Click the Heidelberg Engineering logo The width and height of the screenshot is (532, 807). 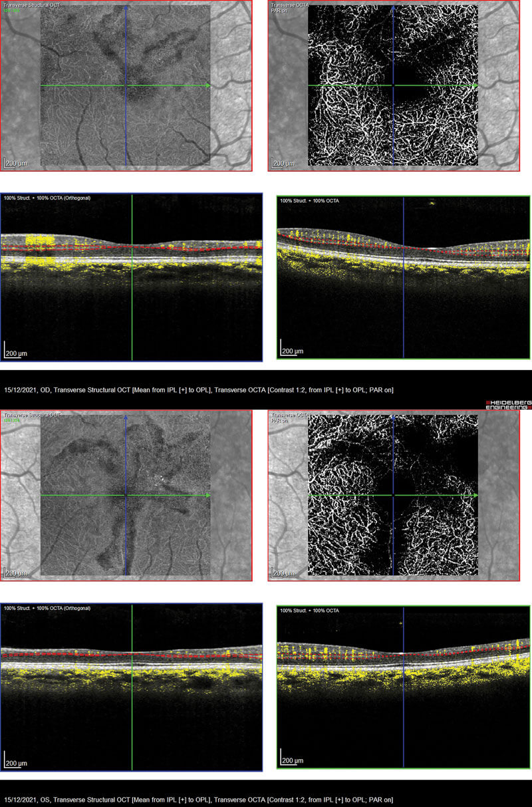click(x=507, y=404)
